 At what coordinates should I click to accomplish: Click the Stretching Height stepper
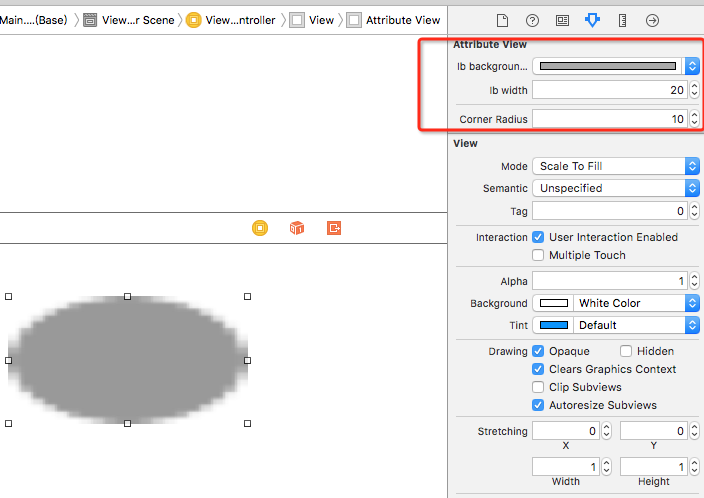point(695,467)
